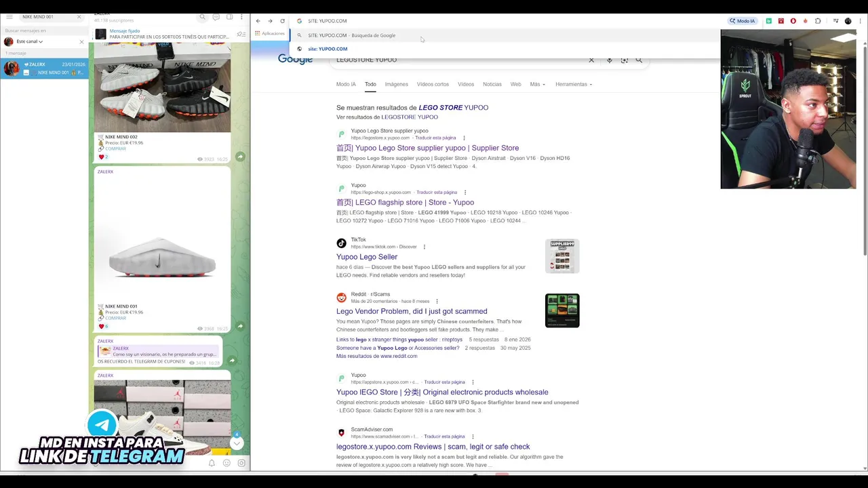Screen dimensions: 868x488
Task: Translate the legostore.x.yupoo.com result page
Action: 435,138
